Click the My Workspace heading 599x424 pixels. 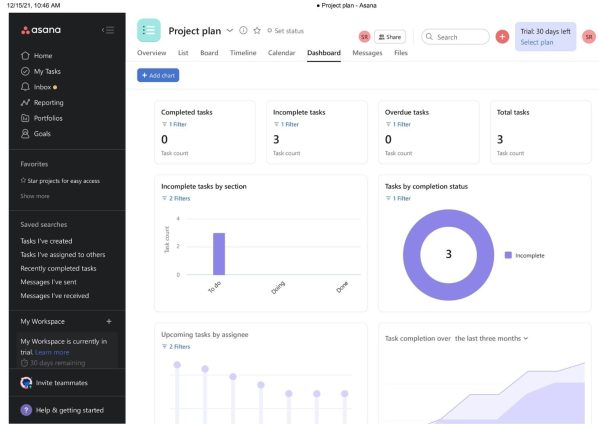(42, 322)
